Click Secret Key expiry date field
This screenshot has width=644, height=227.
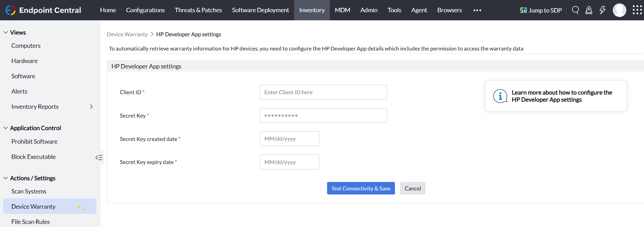coord(289,162)
